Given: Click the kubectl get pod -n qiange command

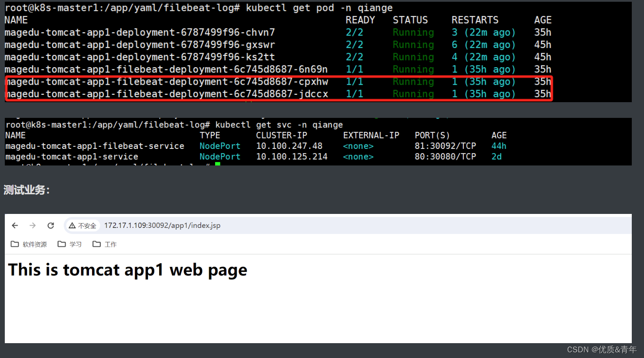Looking at the screenshot, I should point(319,8).
